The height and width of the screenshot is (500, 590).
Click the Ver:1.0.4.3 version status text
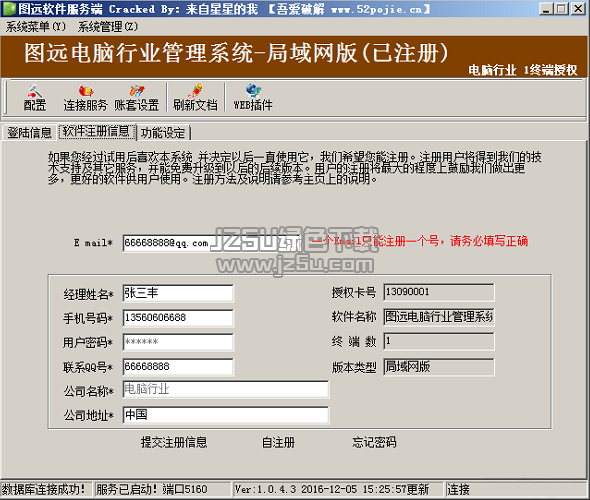332,489
